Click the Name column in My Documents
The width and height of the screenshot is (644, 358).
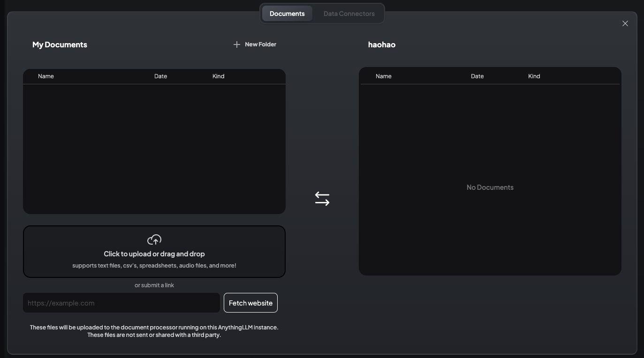point(46,76)
